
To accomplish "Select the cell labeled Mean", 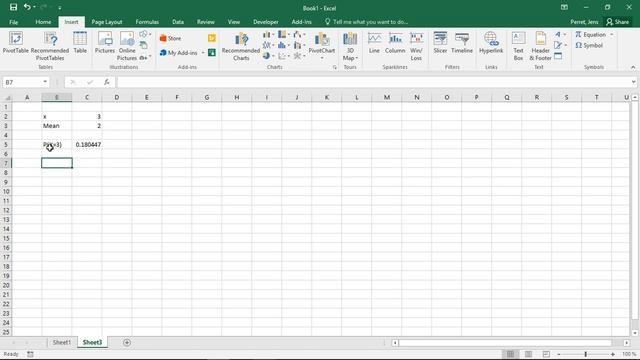I will tap(57, 126).
